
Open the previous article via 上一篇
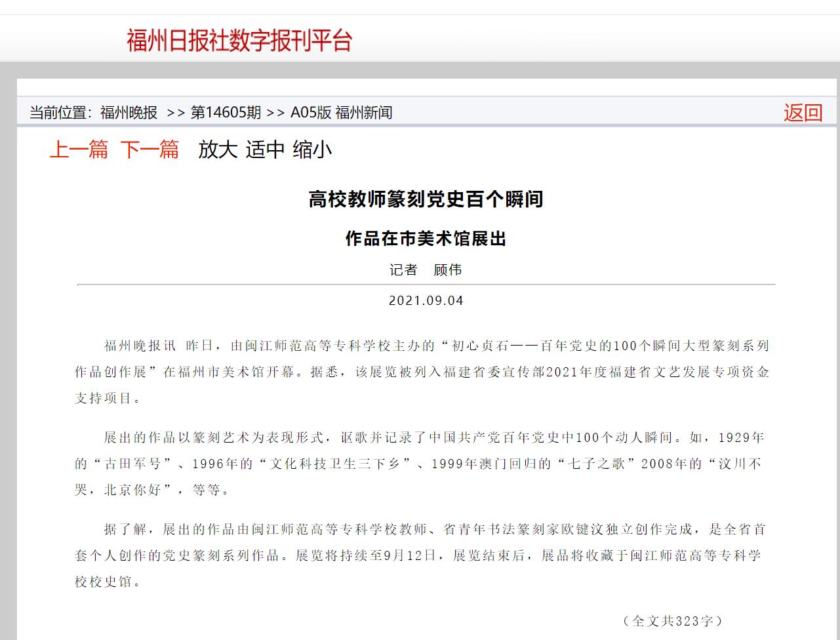[79, 150]
